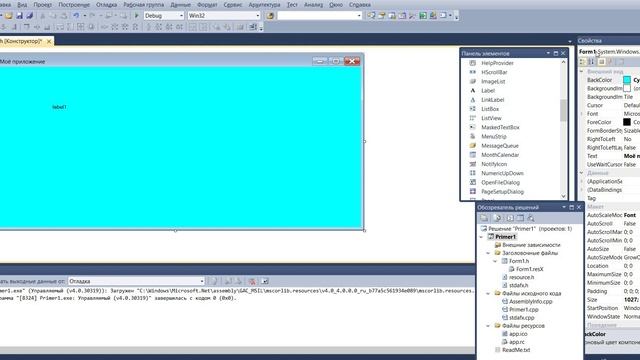
Task: Click the BackgroundImage white swatch
Action: [x=627, y=89]
